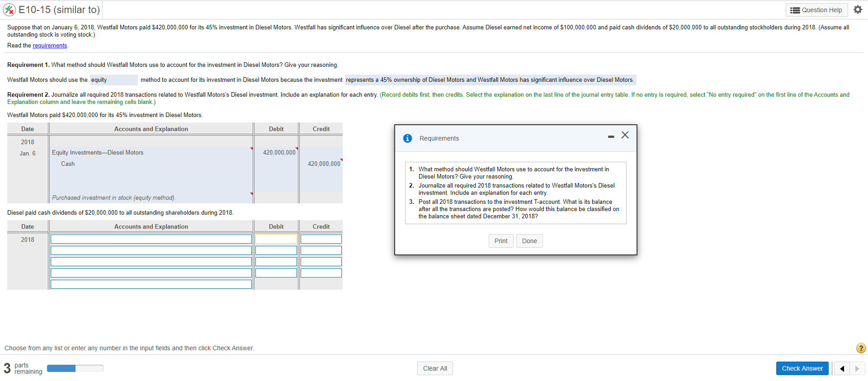Screen dimensions: 868x381
Task: Click explanation field in dividends journal entry
Action: [151, 284]
